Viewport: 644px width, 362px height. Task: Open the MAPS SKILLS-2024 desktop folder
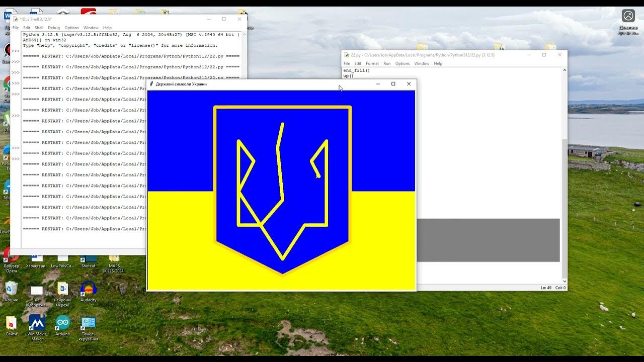114,264
